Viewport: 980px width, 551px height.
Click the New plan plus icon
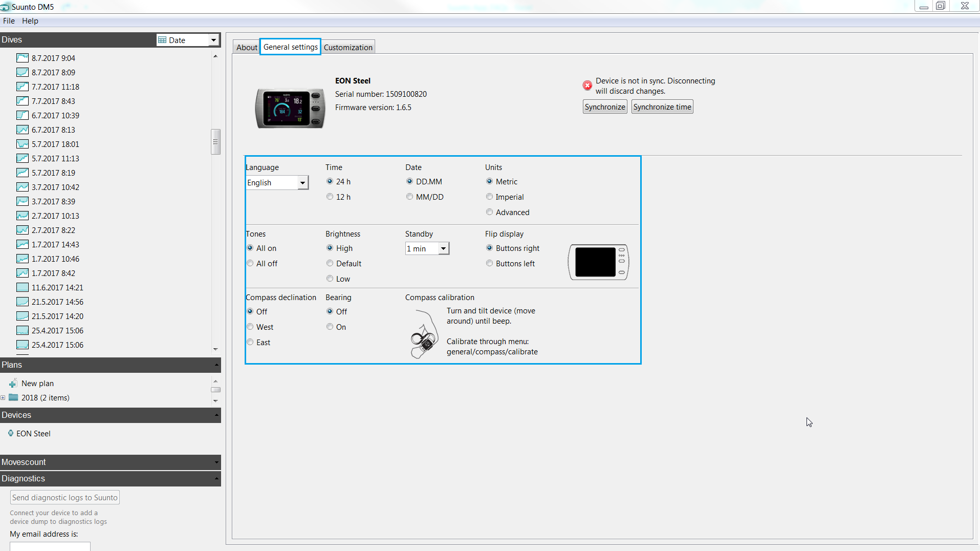(13, 384)
